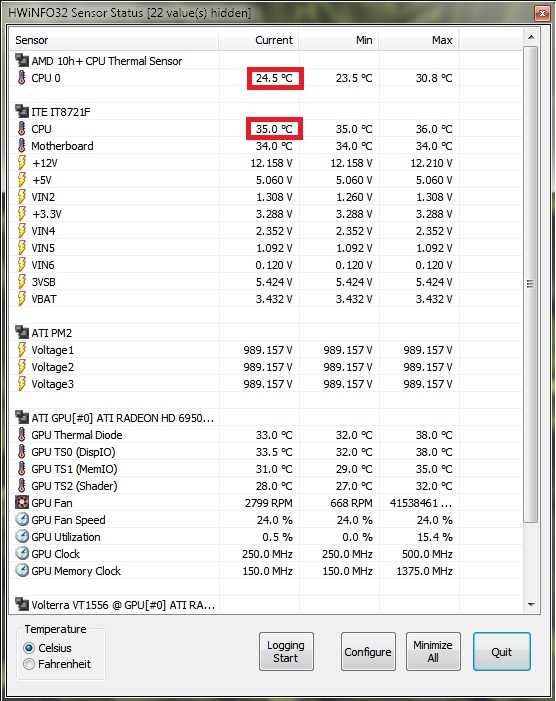This screenshot has width=556, height=701.
Task: Click the Motherboard current value 34.0 °C
Action: (274, 146)
